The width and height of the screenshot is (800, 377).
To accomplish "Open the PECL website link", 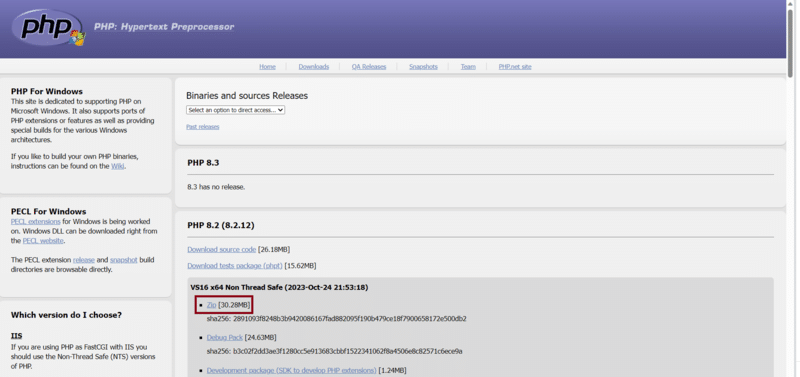I will (x=43, y=240).
